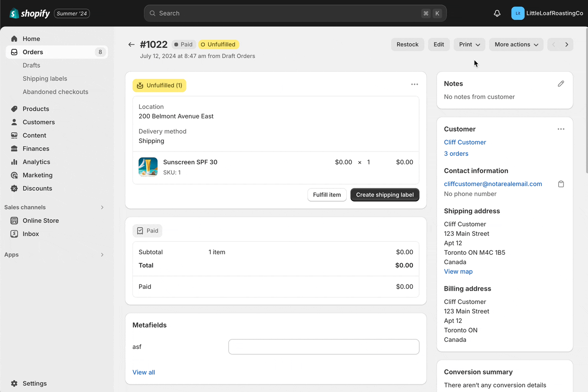Click the Sunscreen SPF 30 product name
Screen dimensions: 588x392
(x=190, y=162)
